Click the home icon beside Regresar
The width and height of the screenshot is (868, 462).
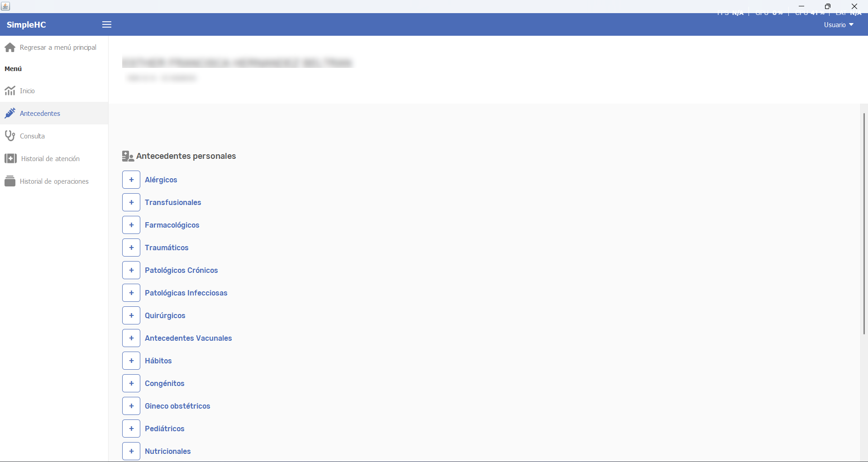(10, 48)
